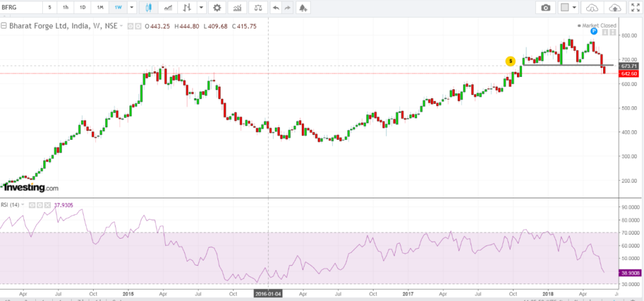This screenshot has width=644, height=301.
Task: Open RSI indicator settings gear
Action: [x=39, y=205]
